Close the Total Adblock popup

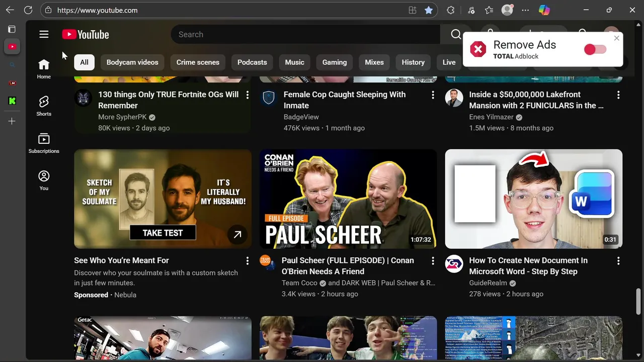(x=616, y=38)
